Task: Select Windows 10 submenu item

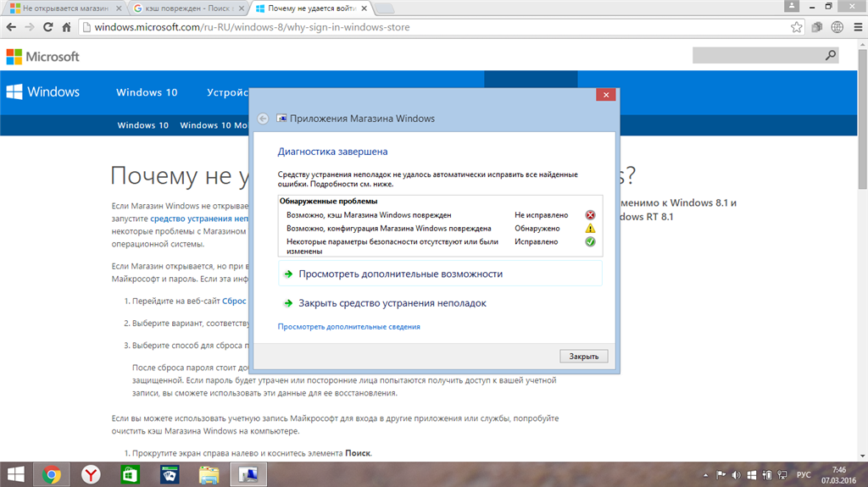Action: 142,125
